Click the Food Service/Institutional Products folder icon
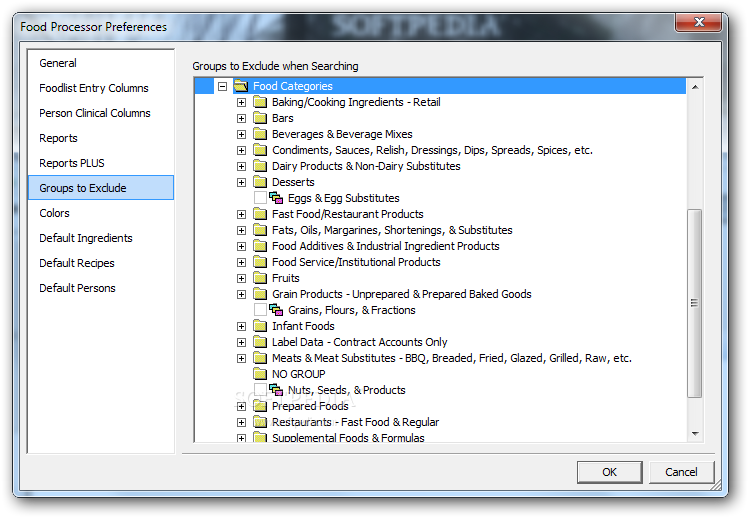749x518 pixels. (x=260, y=262)
